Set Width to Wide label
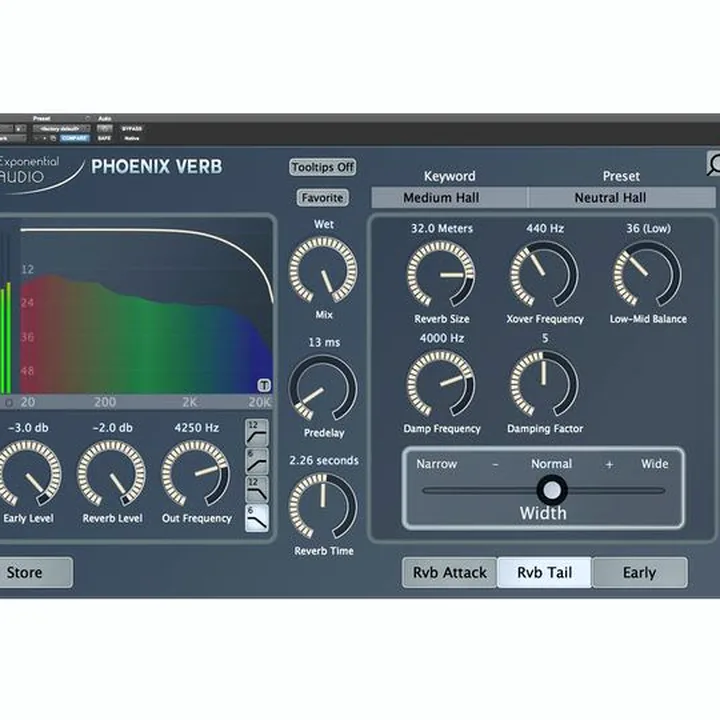The image size is (720, 720). [x=655, y=464]
